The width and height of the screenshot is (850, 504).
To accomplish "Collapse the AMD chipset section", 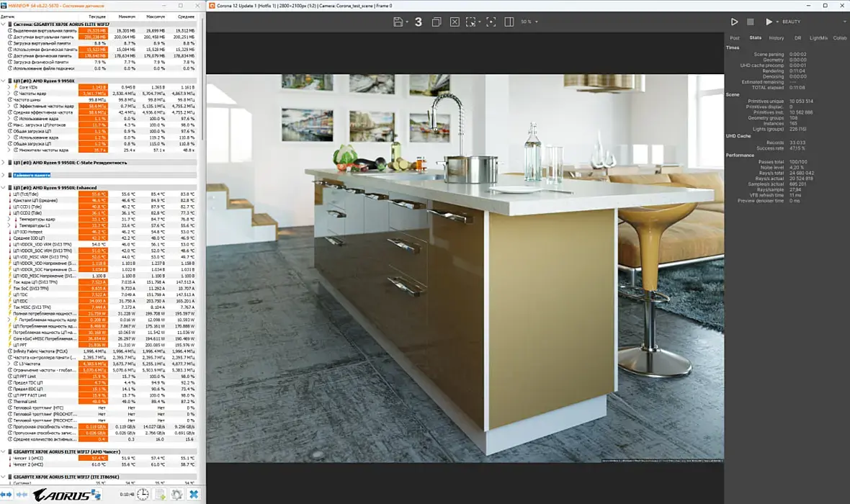I will pos(4,451).
